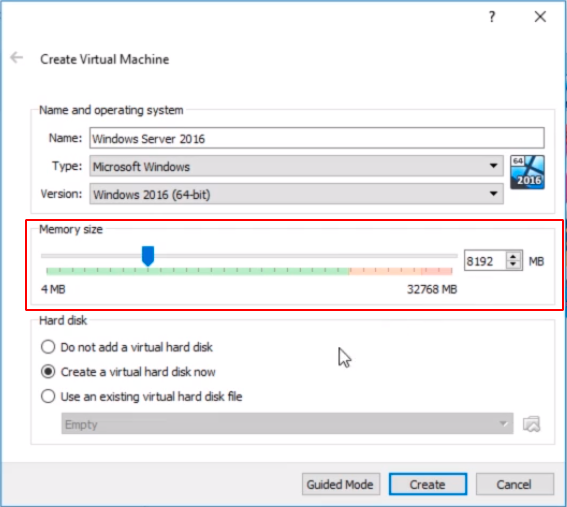Click the Create button
The height and width of the screenshot is (507, 567).
click(x=428, y=484)
